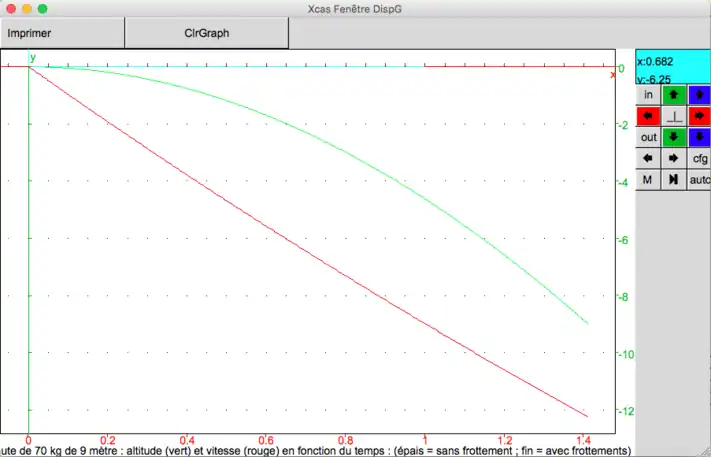Click the black right arrow button

[x=674, y=158]
